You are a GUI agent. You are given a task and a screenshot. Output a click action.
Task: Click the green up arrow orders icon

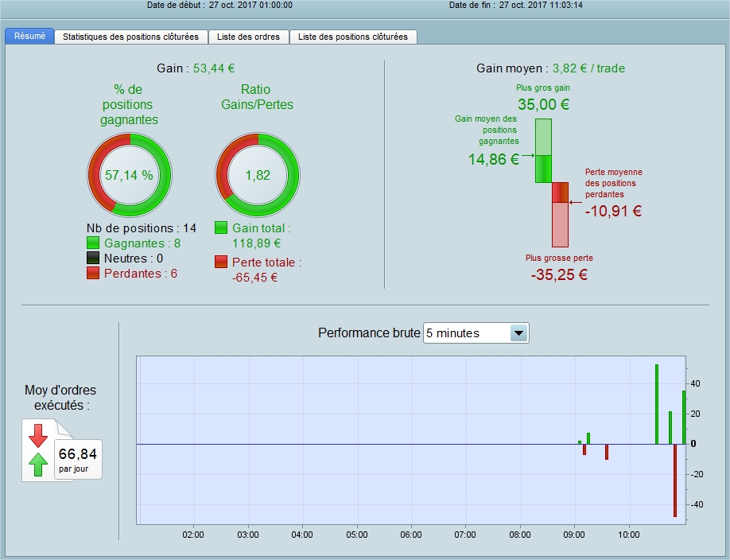click(38, 465)
